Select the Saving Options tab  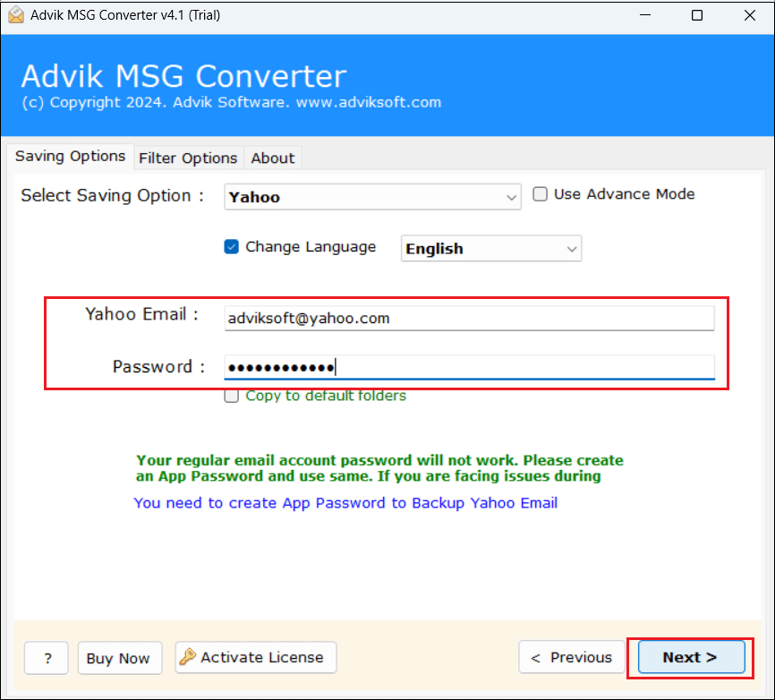pos(70,157)
